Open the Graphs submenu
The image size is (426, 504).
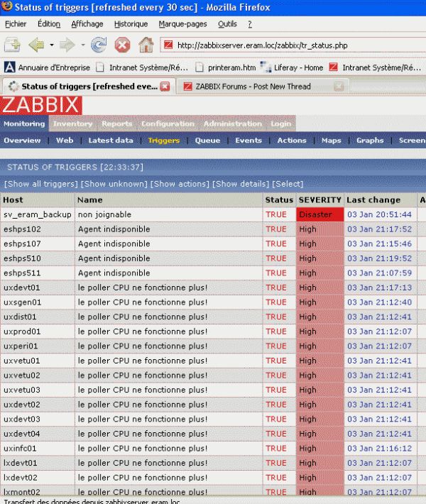click(370, 141)
